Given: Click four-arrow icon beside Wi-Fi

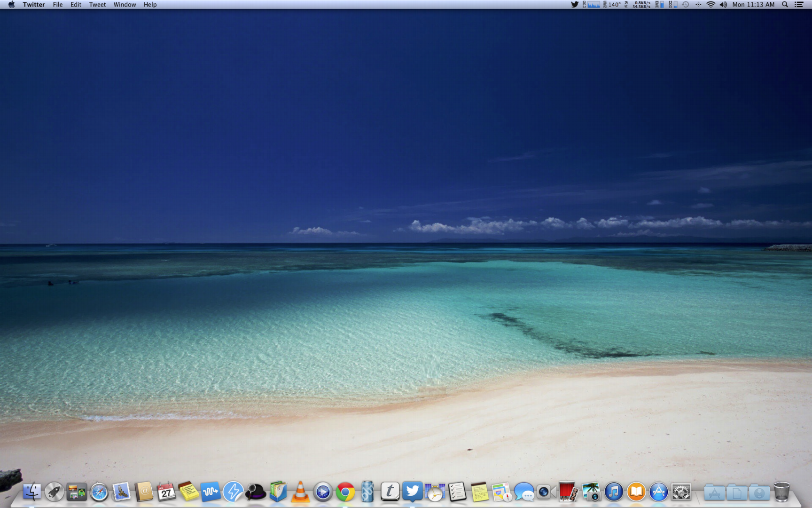Looking at the screenshot, I should tap(698, 5).
